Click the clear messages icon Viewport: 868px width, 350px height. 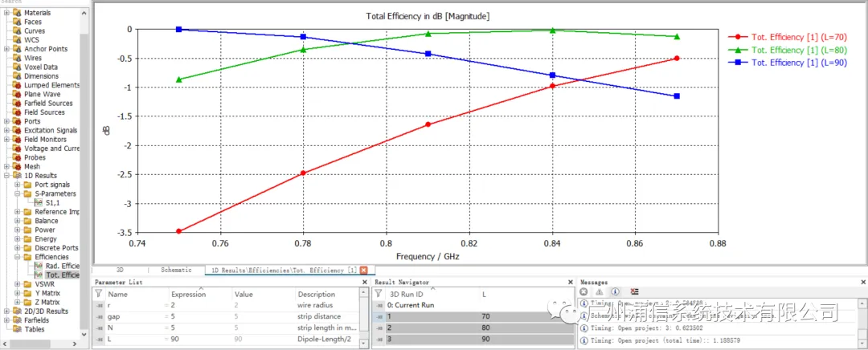point(634,291)
